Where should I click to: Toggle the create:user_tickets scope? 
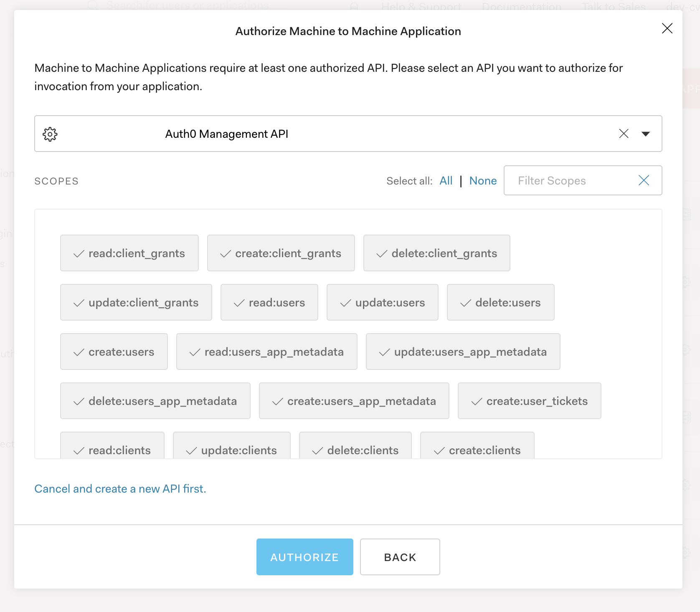[529, 401]
